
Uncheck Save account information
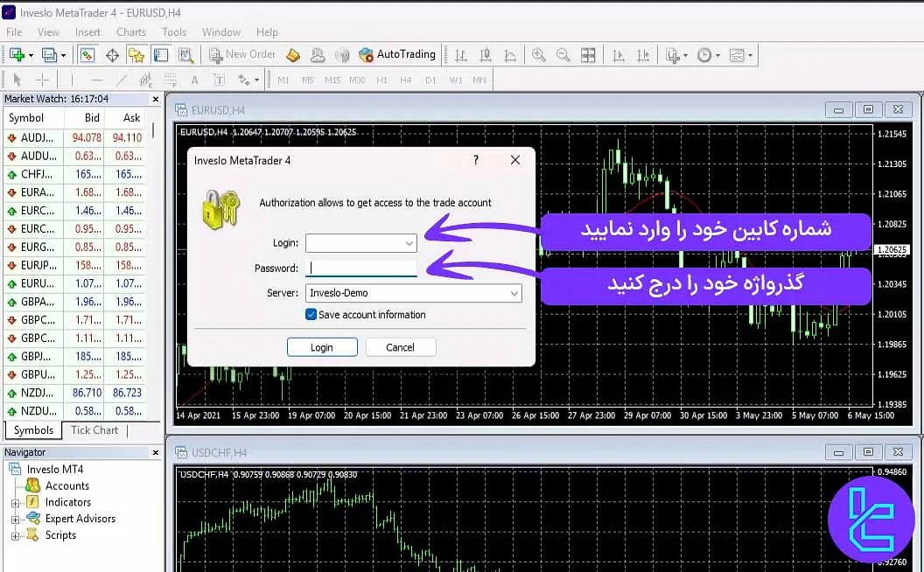coord(311,313)
